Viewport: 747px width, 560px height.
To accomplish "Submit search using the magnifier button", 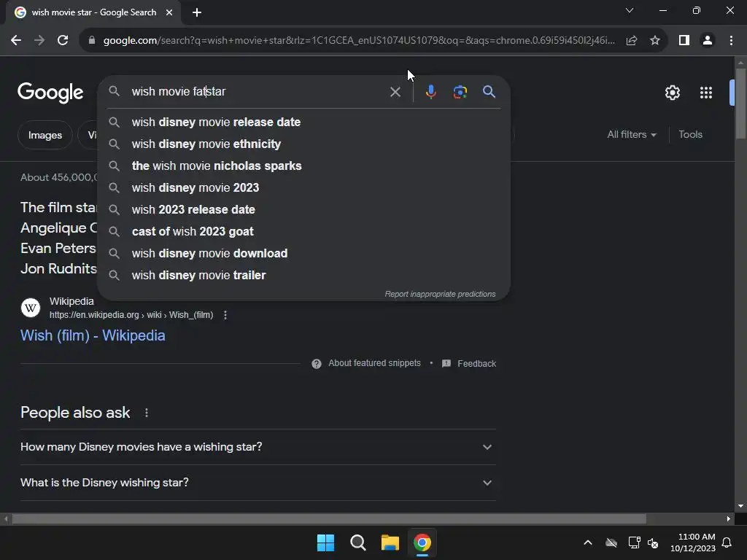I will (x=489, y=91).
